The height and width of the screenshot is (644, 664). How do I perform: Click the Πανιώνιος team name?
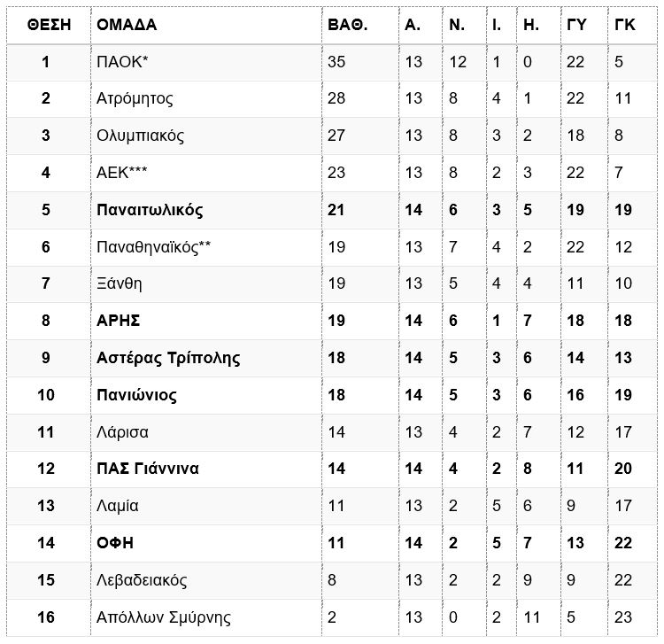tap(136, 395)
